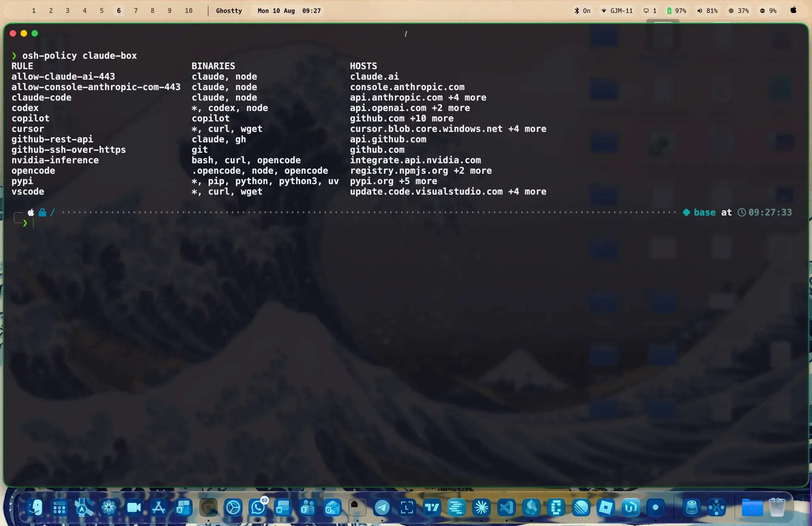Launch Microsoft Word from the dock
Viewport: 812px width, 526px height.
coord(283,507)
